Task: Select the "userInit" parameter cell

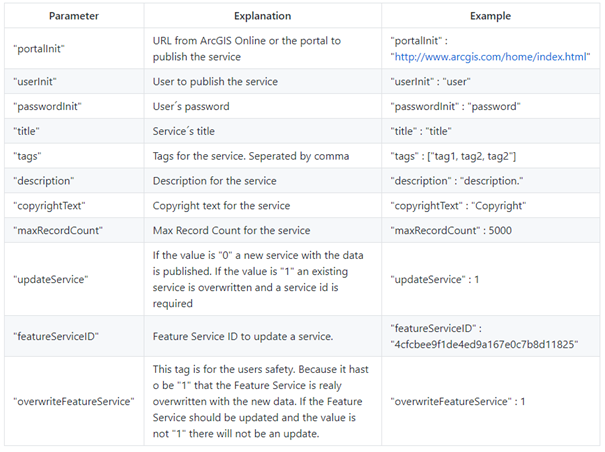Action: click(36, 80)
